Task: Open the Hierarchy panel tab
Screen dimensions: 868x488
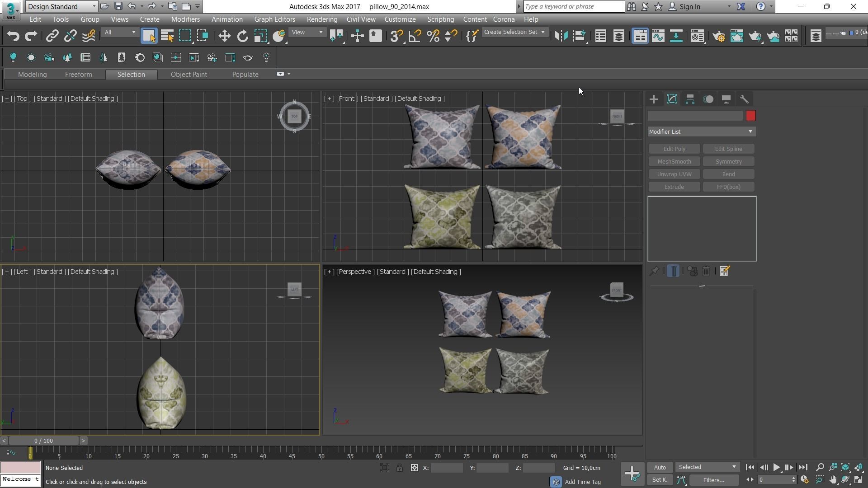Action: pyautogui.click(x=690, y=99)
